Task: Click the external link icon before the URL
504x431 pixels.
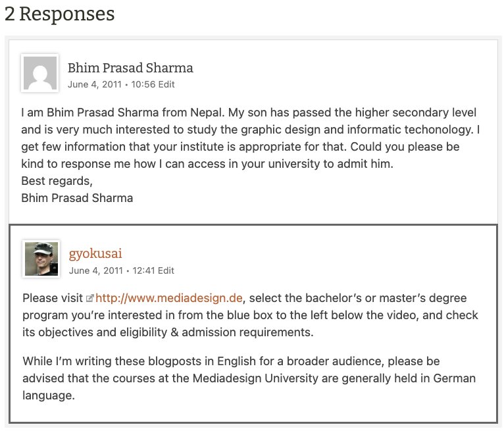Action: pyautogui.click(x=89, y=298)
